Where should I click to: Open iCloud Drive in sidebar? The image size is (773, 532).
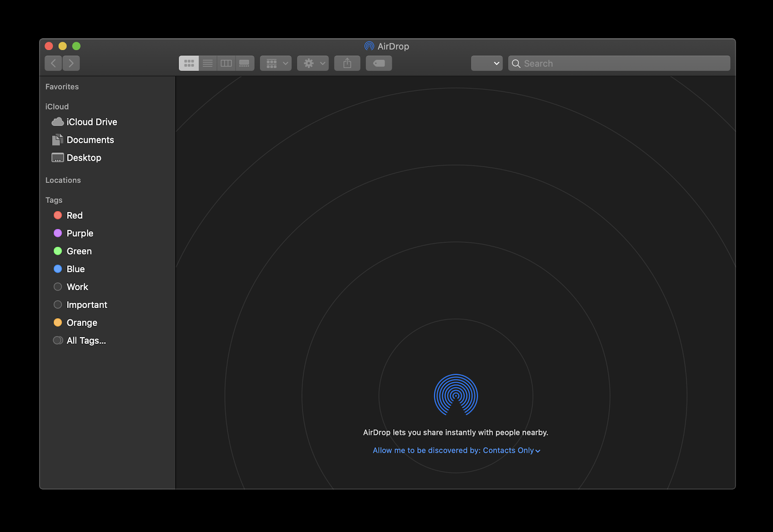click(x=107, y=122)
